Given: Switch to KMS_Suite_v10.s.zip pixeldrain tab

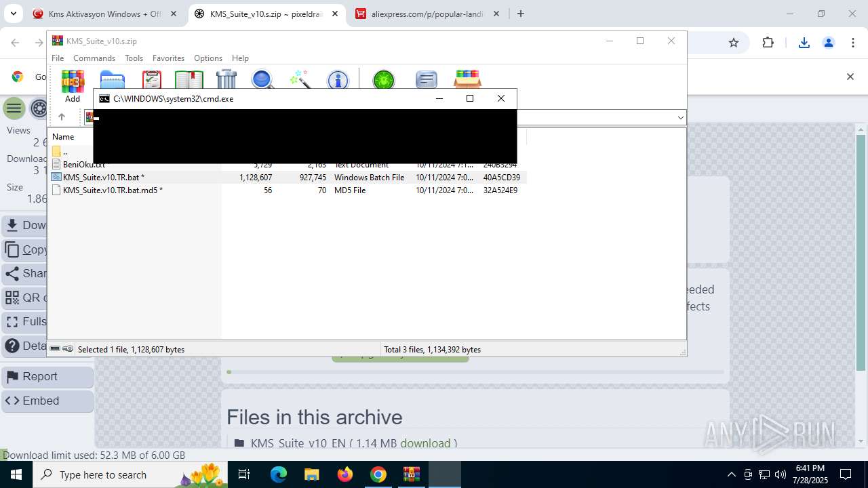Looking at the screenshot, I should coord(266,14).
